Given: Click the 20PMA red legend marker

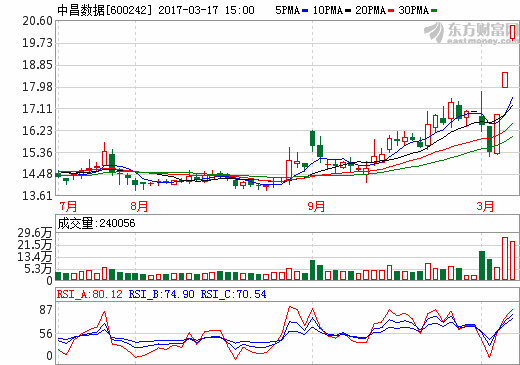Looking at the screenshot, I should point(391,11).
